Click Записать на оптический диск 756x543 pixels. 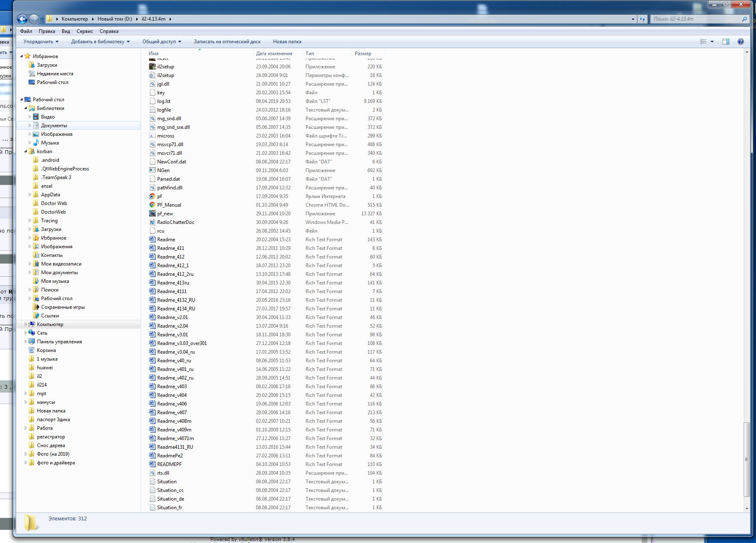click(x=227, y=42)
